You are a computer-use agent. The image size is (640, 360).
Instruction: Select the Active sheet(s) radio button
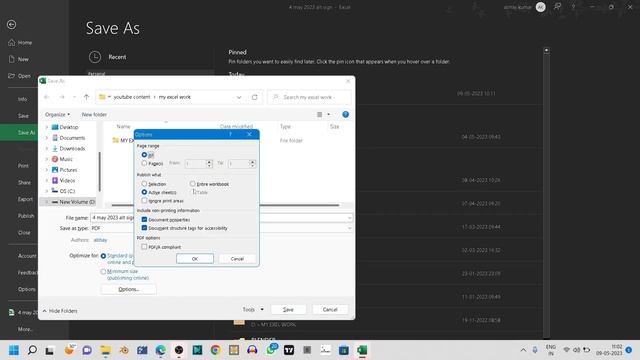point(144,192)
